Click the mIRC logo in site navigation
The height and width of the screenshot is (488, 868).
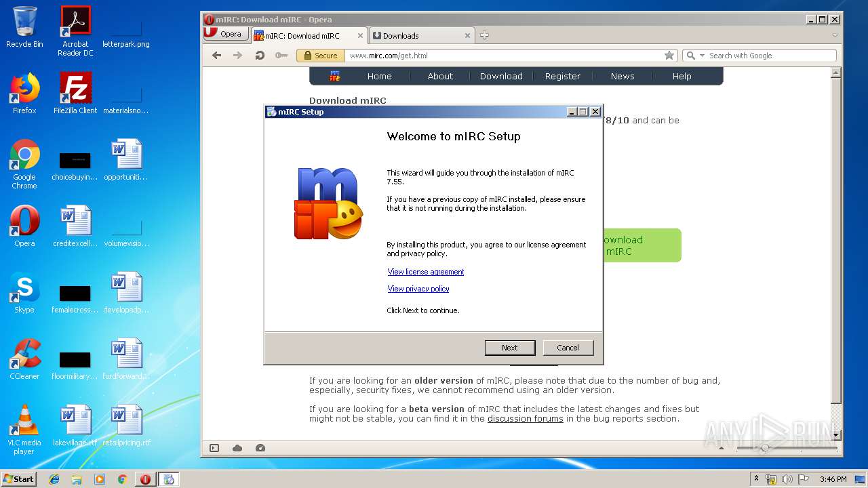tap(335, 76)
